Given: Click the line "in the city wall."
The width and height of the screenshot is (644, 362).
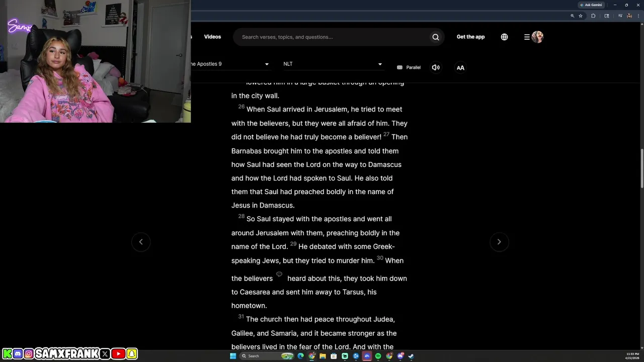Looking at the screenshot, I should (x=255, y=96).
